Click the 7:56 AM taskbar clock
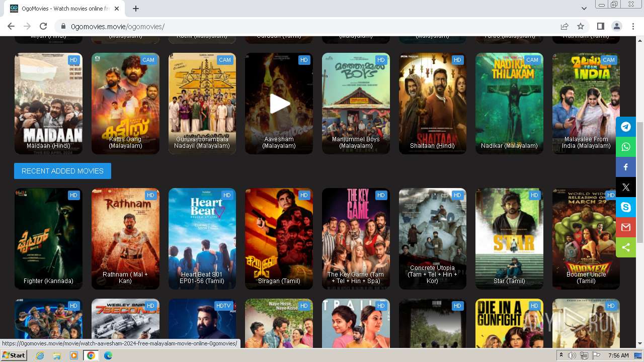 coord(618,355)
